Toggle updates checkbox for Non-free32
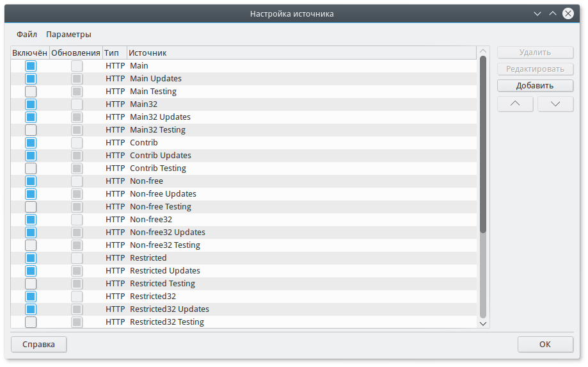 pos(77,220)
